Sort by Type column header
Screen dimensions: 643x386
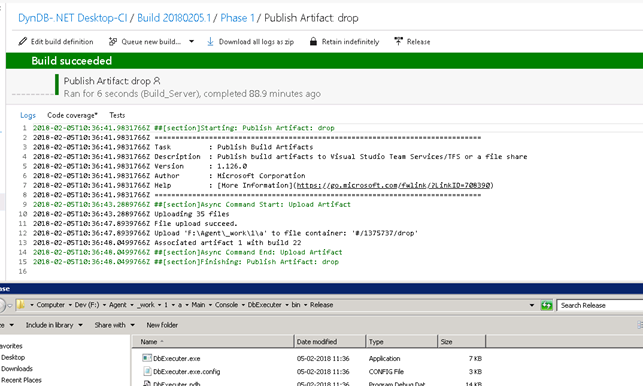click(401, 341)
